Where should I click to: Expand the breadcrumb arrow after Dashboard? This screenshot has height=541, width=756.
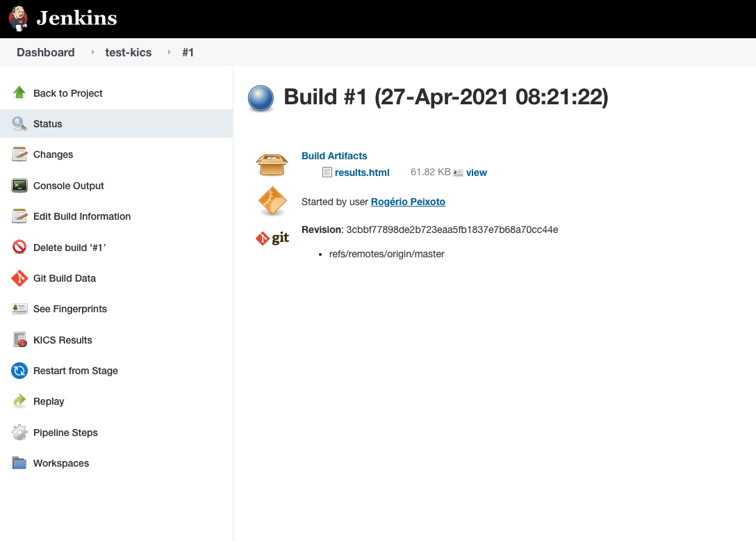92,52
